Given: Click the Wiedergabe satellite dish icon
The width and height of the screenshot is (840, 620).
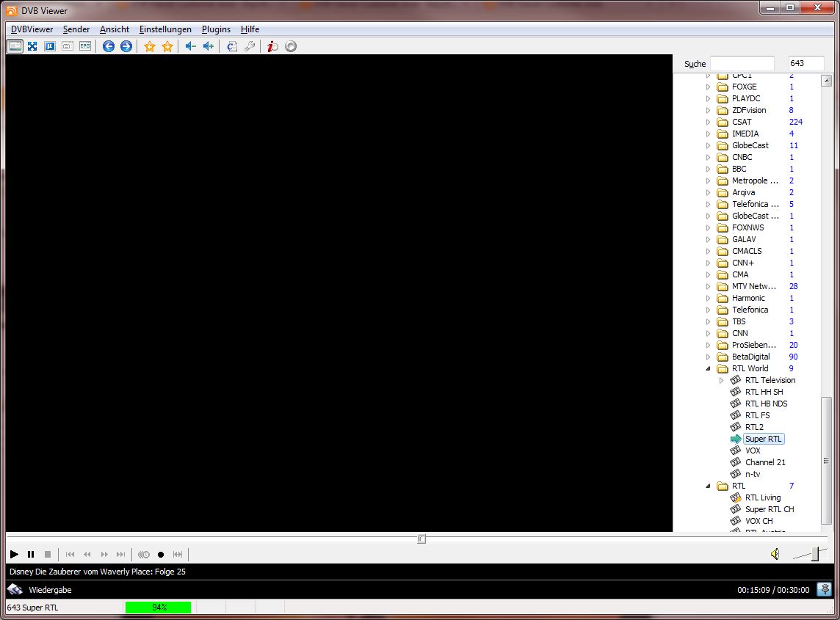Looking at the screenshot, I should point(15,589).
